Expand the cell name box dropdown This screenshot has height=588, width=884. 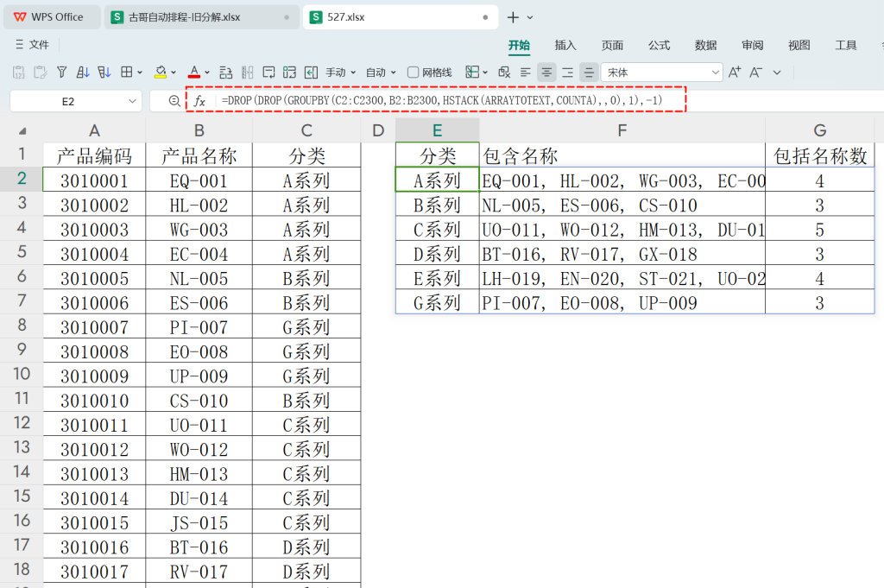(x=132, y=102)
